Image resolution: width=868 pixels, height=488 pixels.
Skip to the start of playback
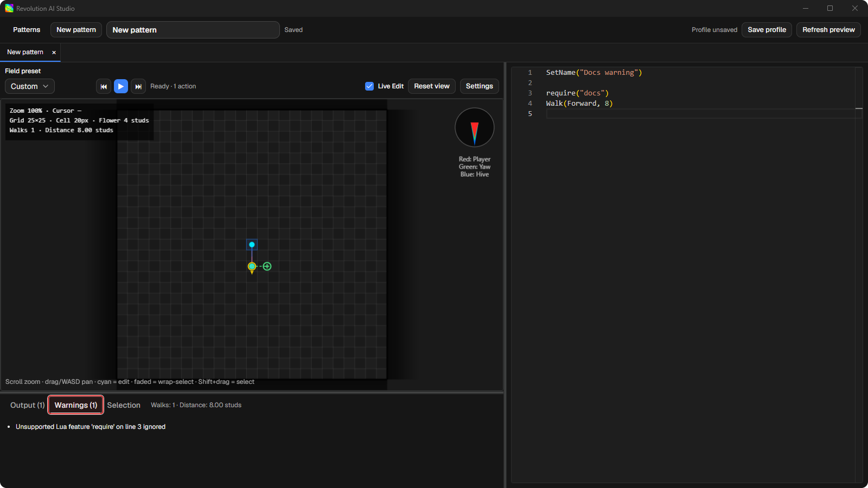click(104, 86)
